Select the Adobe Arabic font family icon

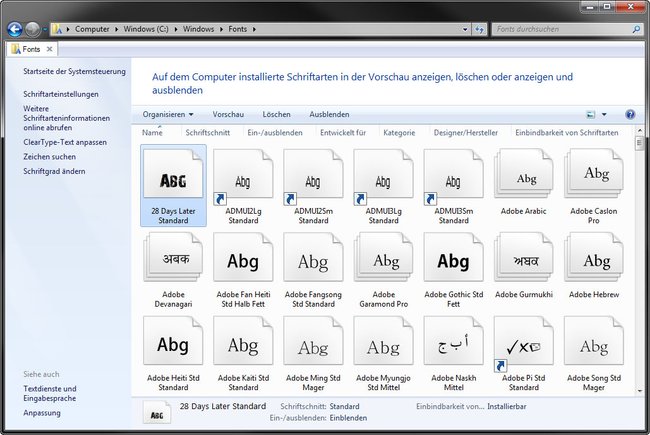tap(524, 174)
